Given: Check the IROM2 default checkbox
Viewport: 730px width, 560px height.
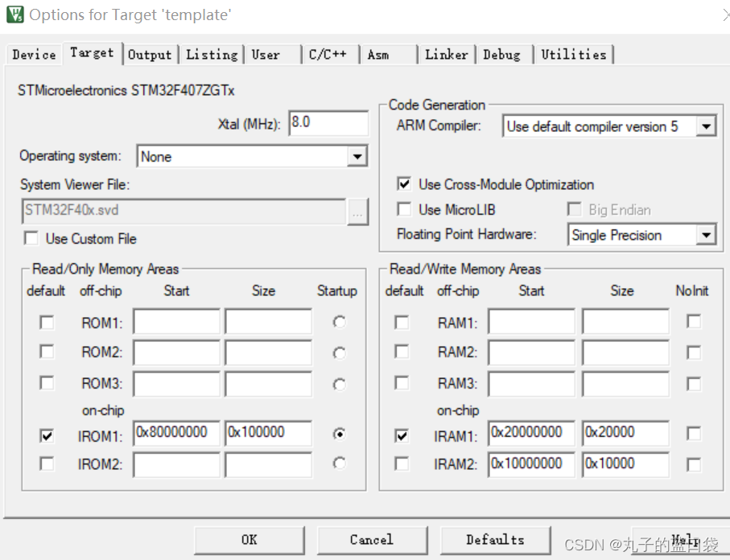Looking at the screenshot, I should tap(47, 463).
